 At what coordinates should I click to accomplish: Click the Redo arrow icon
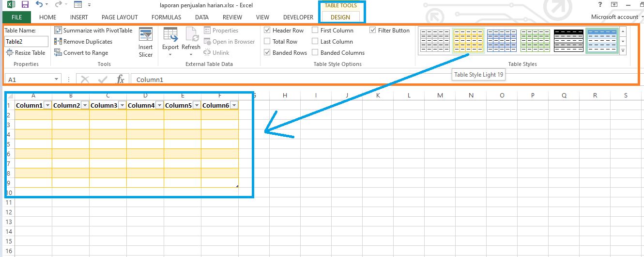pos(58,4)
